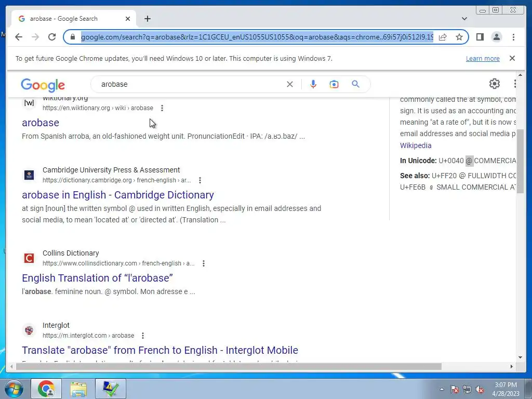This screenshot has height=399, width=532.
Task: Open options for the Wiktionary result
Action: [162, 108]
